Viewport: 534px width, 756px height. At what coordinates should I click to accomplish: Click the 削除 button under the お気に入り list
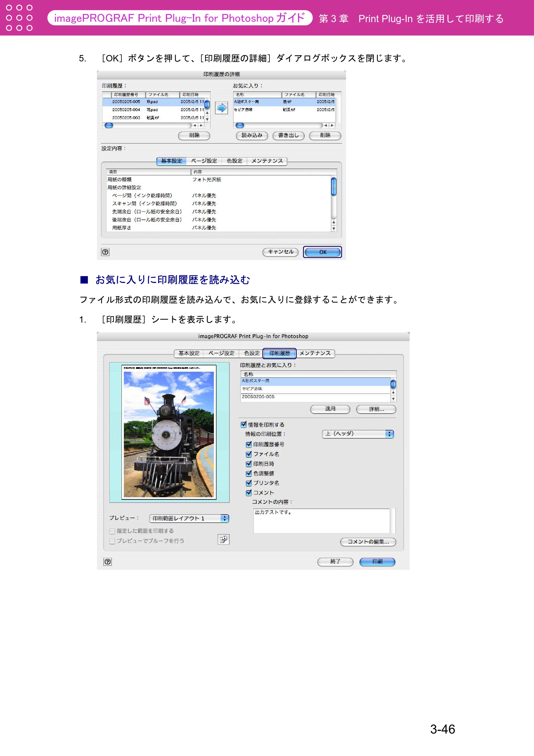[325, 135]
